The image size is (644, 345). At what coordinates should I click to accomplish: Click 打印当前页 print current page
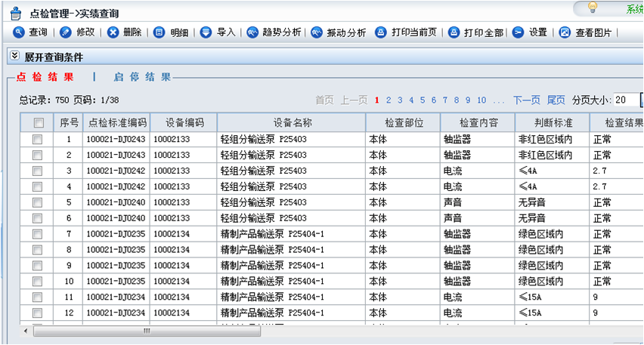381,32
